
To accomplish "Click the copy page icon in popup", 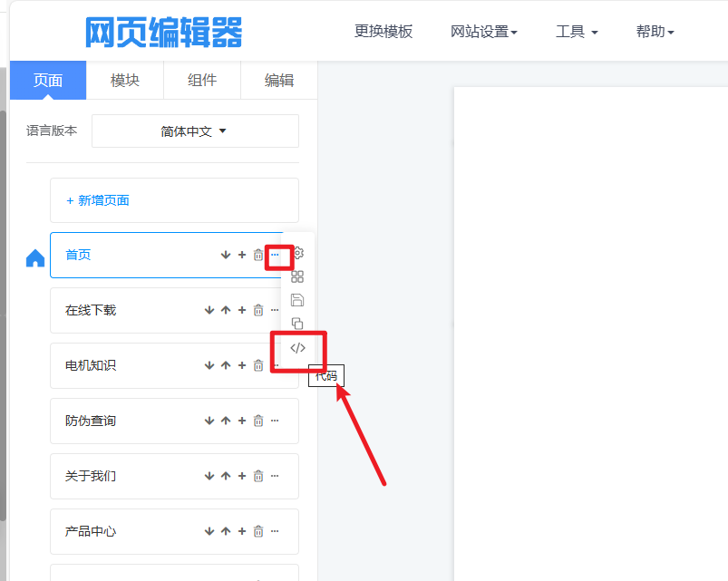I will tap(297, 324).
